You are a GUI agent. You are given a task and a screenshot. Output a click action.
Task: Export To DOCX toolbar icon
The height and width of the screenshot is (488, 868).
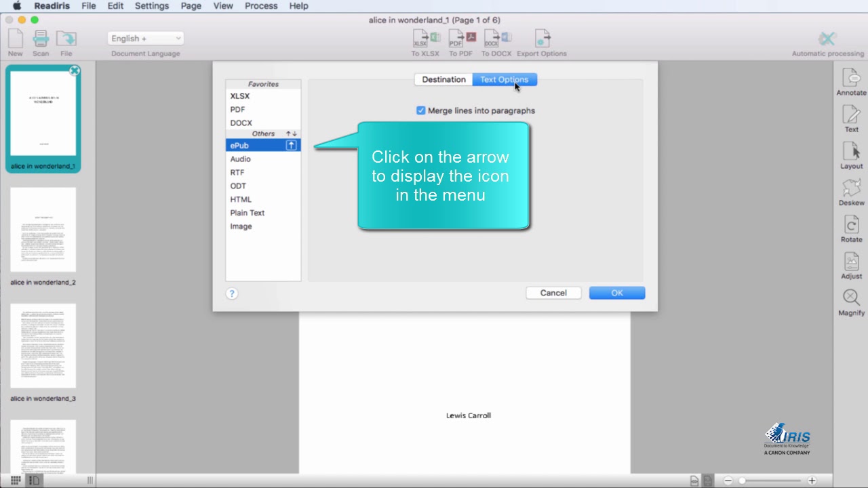coord(497,39)
